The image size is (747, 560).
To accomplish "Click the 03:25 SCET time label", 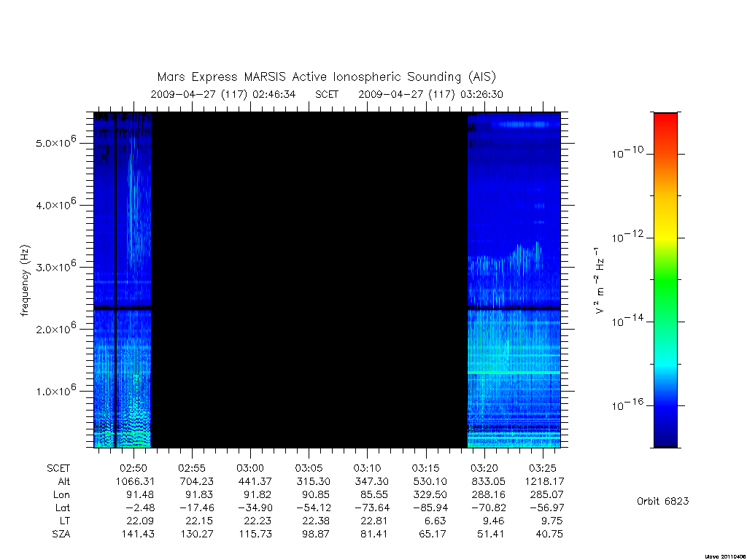I will pos(543,469).
